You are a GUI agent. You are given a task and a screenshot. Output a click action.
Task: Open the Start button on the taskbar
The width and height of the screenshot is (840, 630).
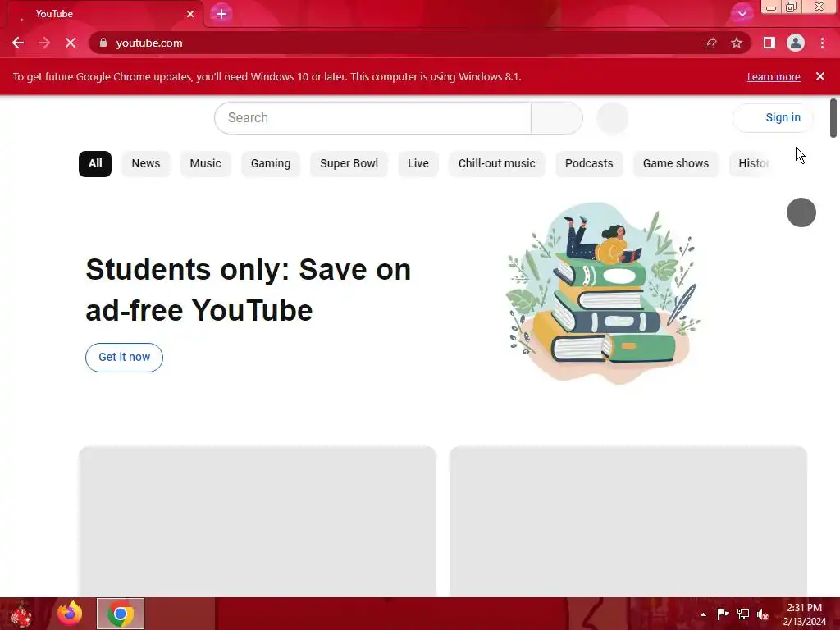click(21, 614)
